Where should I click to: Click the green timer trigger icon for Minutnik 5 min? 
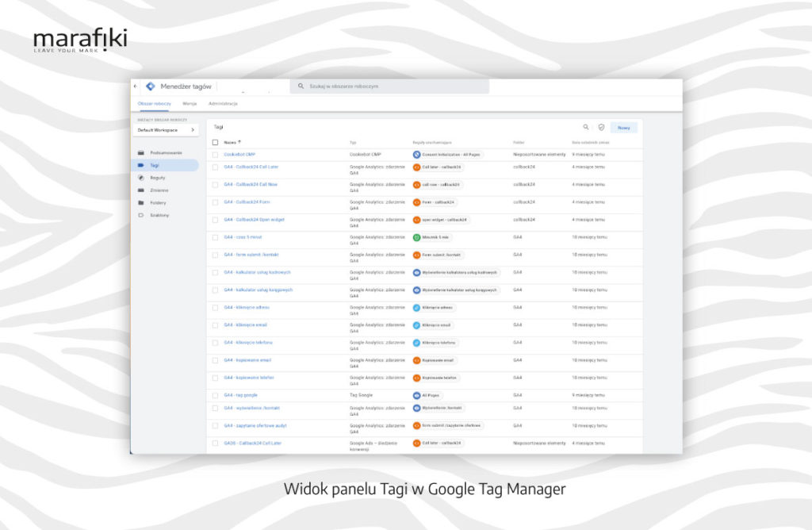click(416, 237)
